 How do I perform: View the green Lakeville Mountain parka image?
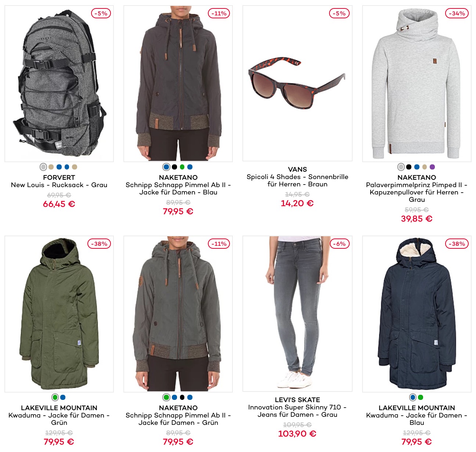pos(59,314)
